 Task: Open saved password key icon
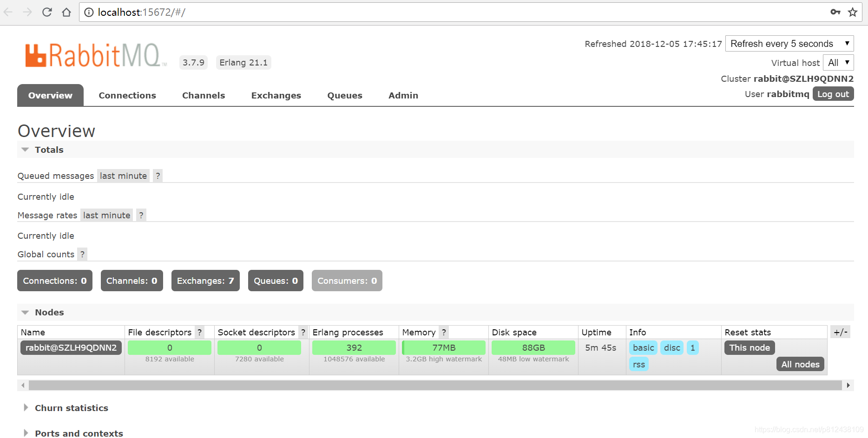pyautogui.click(x=835, y=12)
